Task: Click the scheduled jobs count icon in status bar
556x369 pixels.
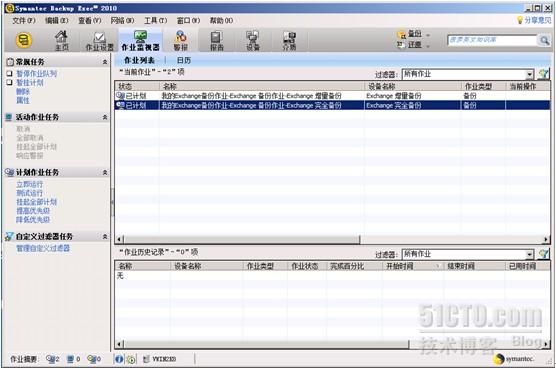Action: (x=50, y=359)
